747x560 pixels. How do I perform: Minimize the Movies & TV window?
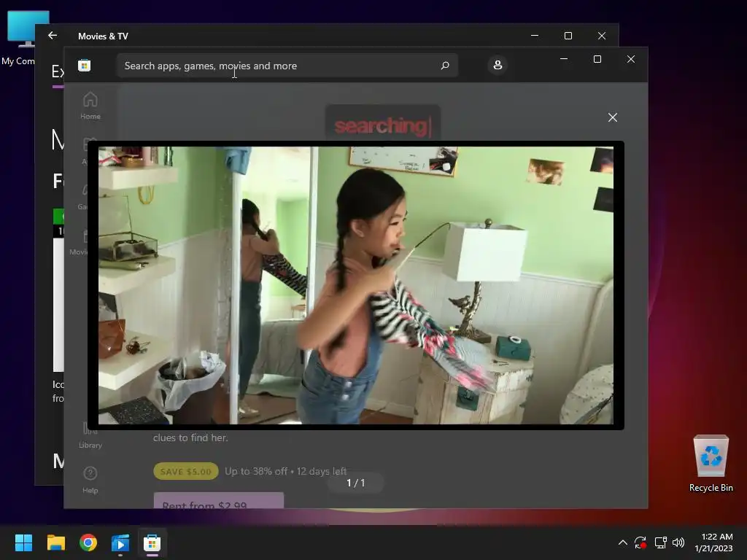(x=535, y=36)
